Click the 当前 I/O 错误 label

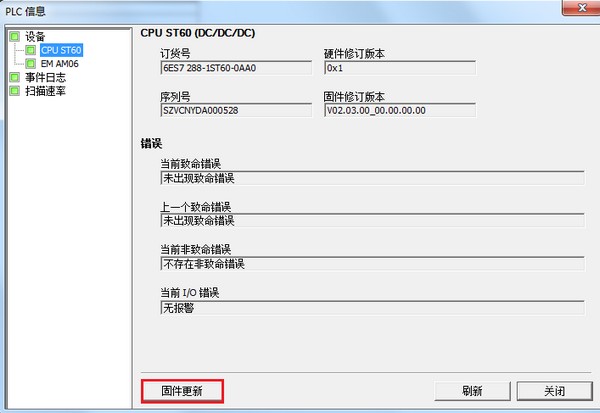tap(189, 293)
